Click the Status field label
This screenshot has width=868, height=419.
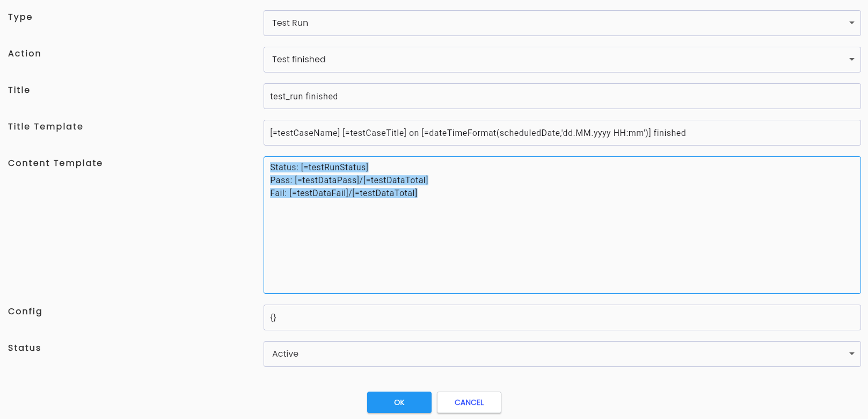click(x=25, y=348)
